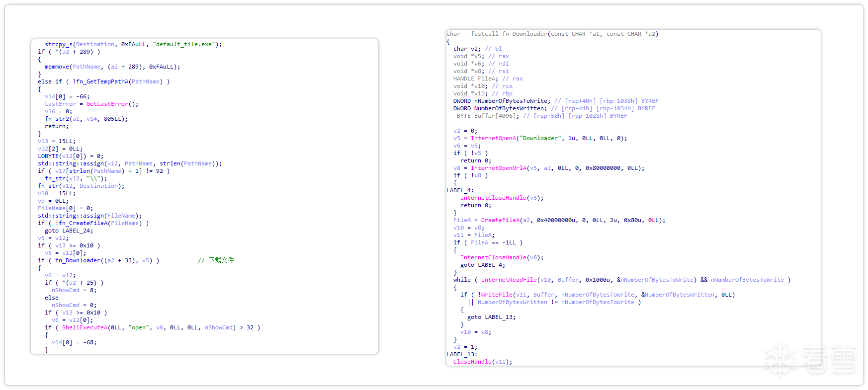The image size is (868, 390).
Task: Click the line v11 = FileA;
Action: click(474, 235)
